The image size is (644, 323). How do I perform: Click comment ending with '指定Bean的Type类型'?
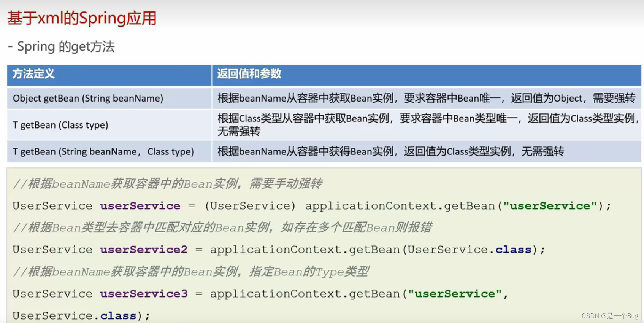pyautogui.click(x=191, y=272)
